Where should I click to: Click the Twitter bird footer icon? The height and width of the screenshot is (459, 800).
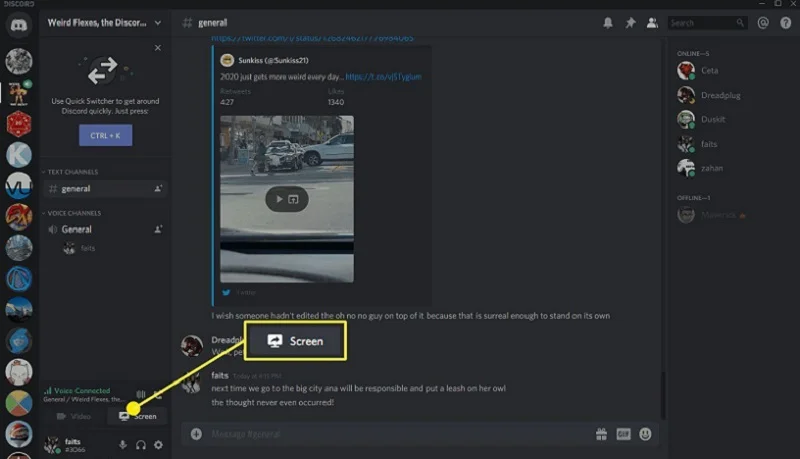pyautogui.click(x=226, y=292)
